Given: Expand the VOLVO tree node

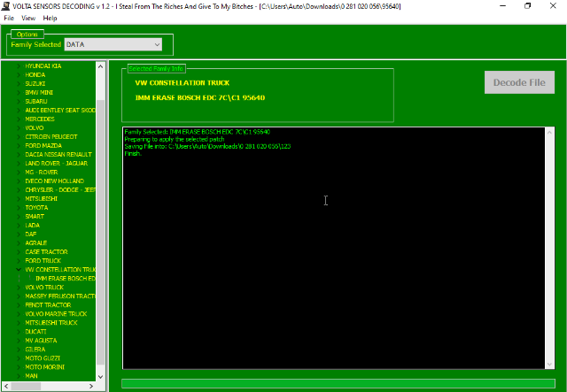Looking at the screenshot, I should click(x=19, y=128).
